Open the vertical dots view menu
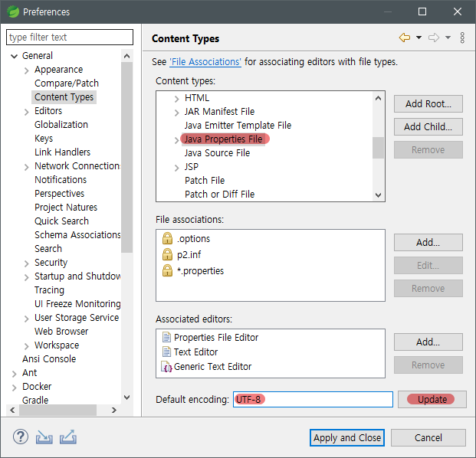Image resolution: width=476 pixels, height=458 pixels. (462, 38)
